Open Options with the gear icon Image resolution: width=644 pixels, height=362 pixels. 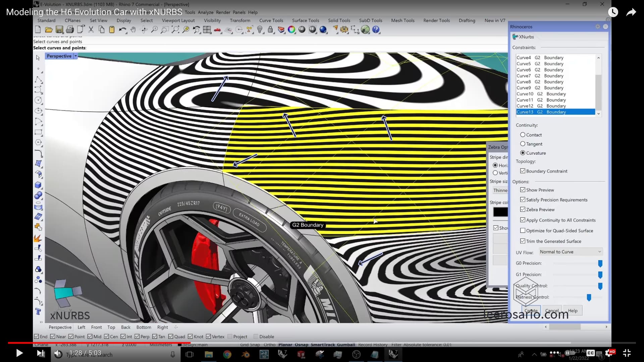344,30
